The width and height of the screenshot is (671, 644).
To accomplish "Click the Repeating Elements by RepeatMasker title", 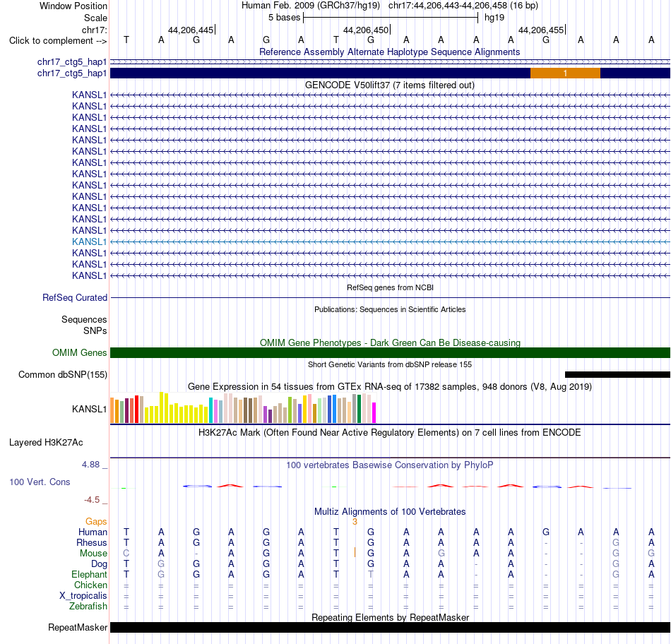I will (391, 617).
